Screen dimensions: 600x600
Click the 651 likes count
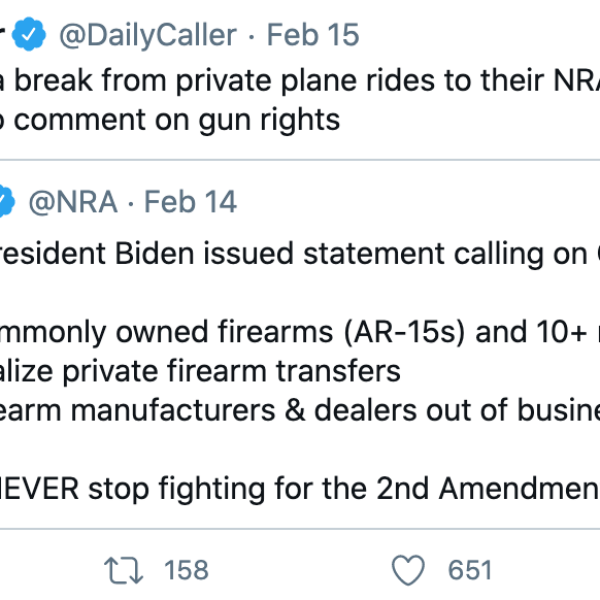coord(470,570)
